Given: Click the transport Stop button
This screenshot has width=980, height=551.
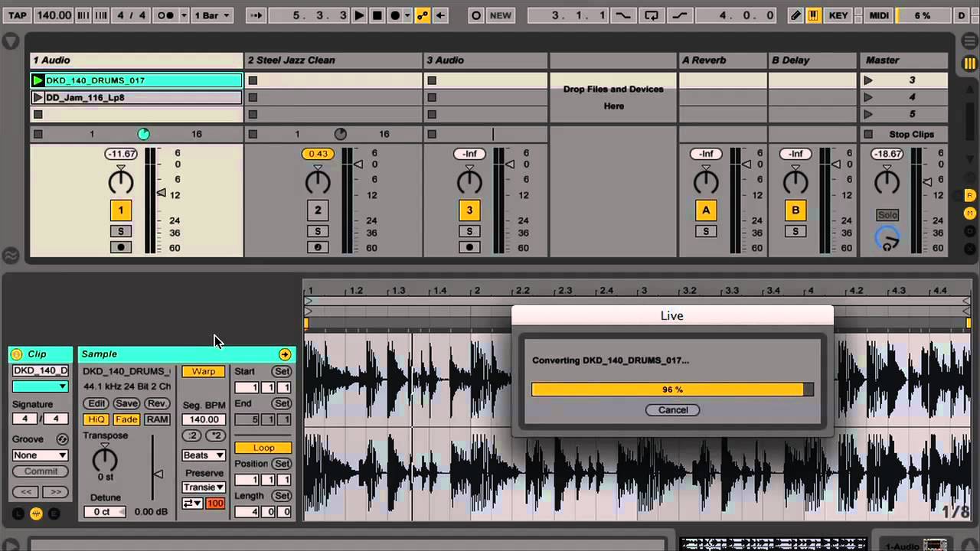Looking at the screenshot, I should (x=377, y=15).
